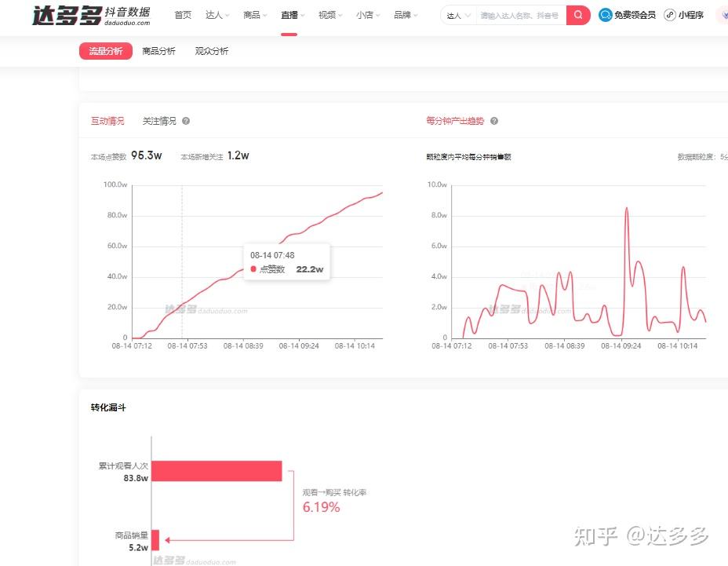Click the 点赞数 22.2w tooltip value
Image resolution: width=728 pixels, height=566 pixels.
point(310,269)
